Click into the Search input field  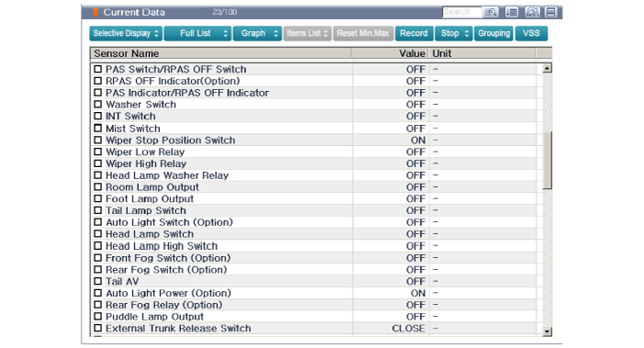462,12
